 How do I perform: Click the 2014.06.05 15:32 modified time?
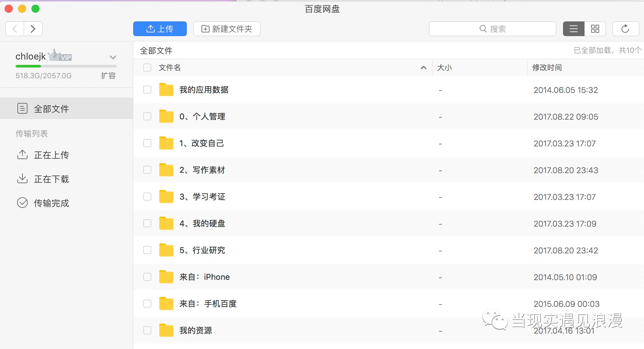coord(566,90)
